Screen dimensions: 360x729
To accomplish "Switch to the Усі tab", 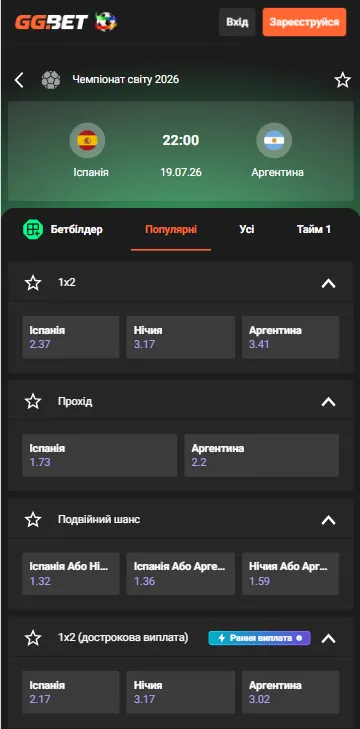I will [x=247, y=229].
